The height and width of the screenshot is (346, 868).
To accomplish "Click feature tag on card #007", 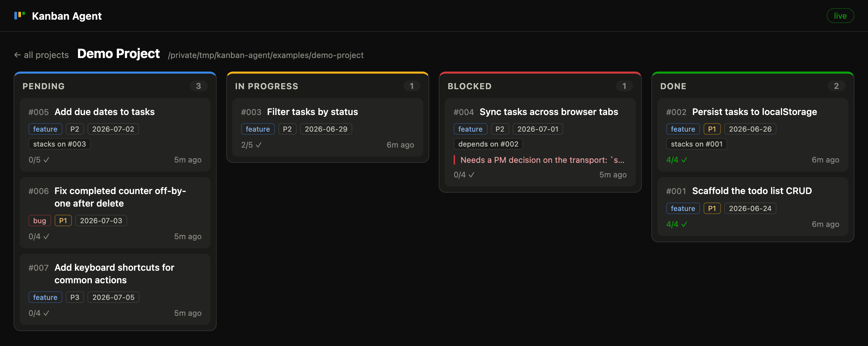I will pyautogui.click(x=45, y=297).
